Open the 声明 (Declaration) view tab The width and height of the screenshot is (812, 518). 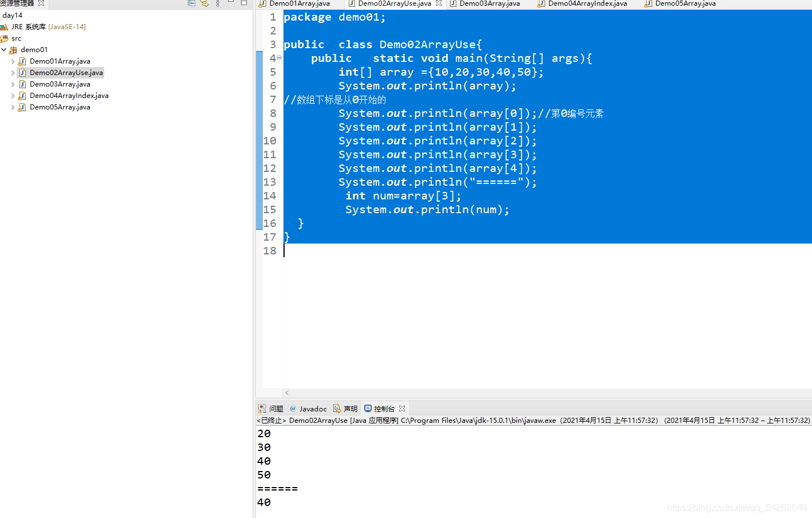350,409
